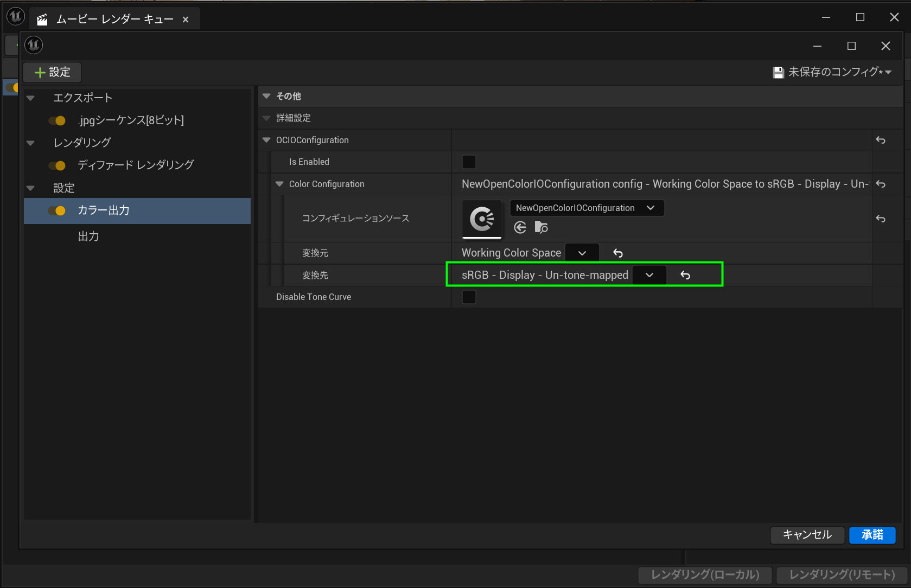
Task: Reset the Color Configuration row to default
Action: pos(881,184)
